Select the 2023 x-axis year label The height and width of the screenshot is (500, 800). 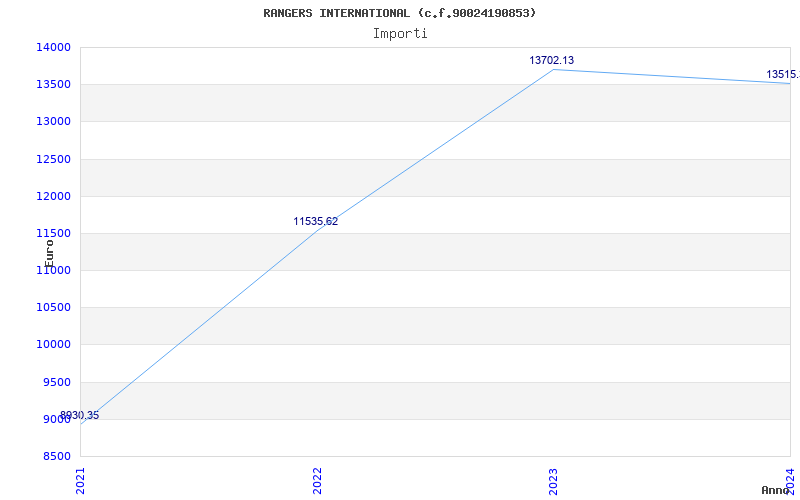click(x=554, y=479)
